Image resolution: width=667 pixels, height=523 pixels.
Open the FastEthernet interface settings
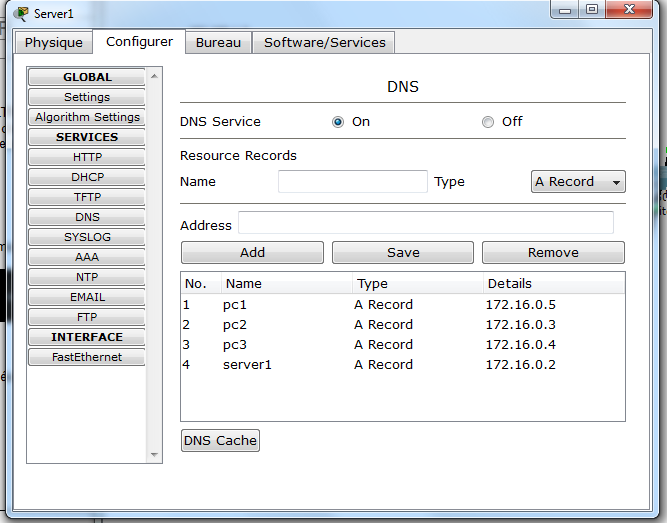[87, 357]
